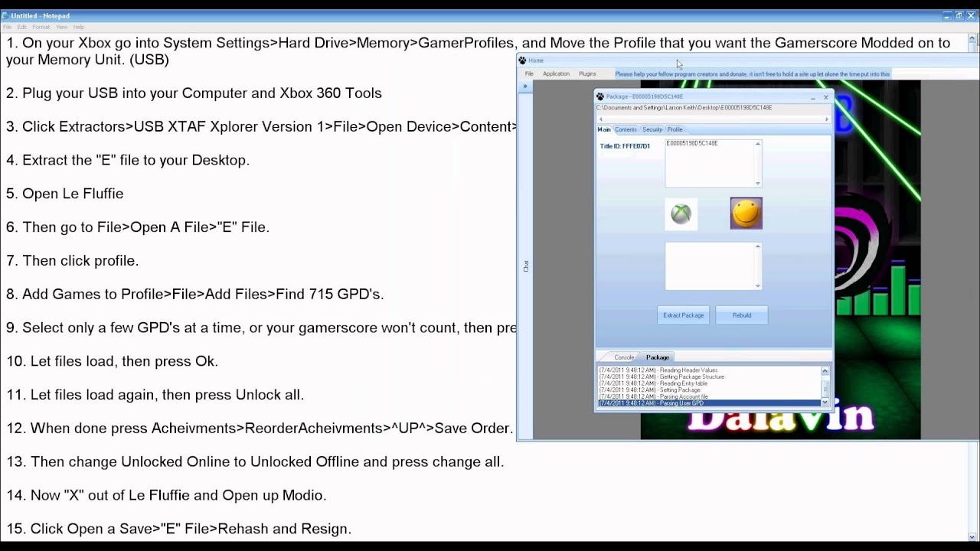Click Notepad line 10 Let files load, press Ok

coord(112,361)
